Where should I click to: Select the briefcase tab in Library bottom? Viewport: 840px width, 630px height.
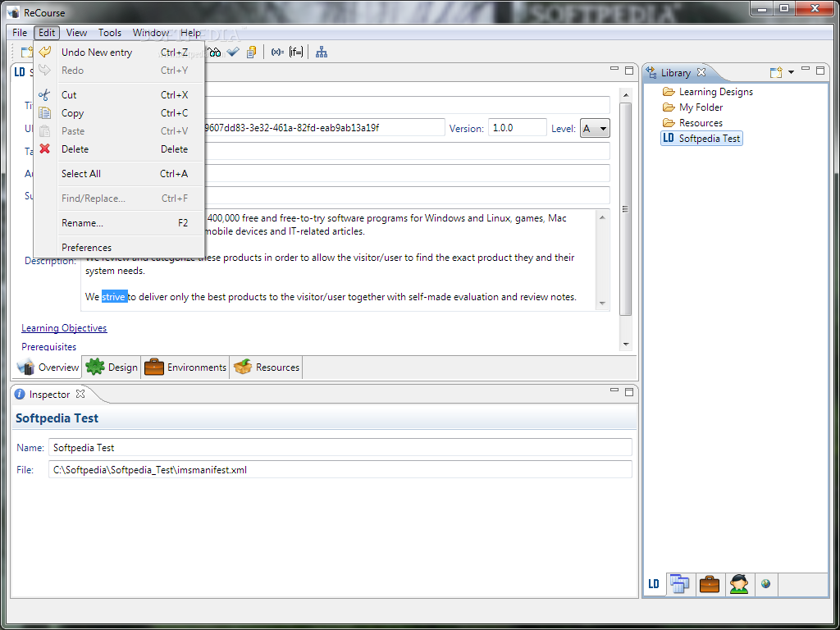click(710, 584)
